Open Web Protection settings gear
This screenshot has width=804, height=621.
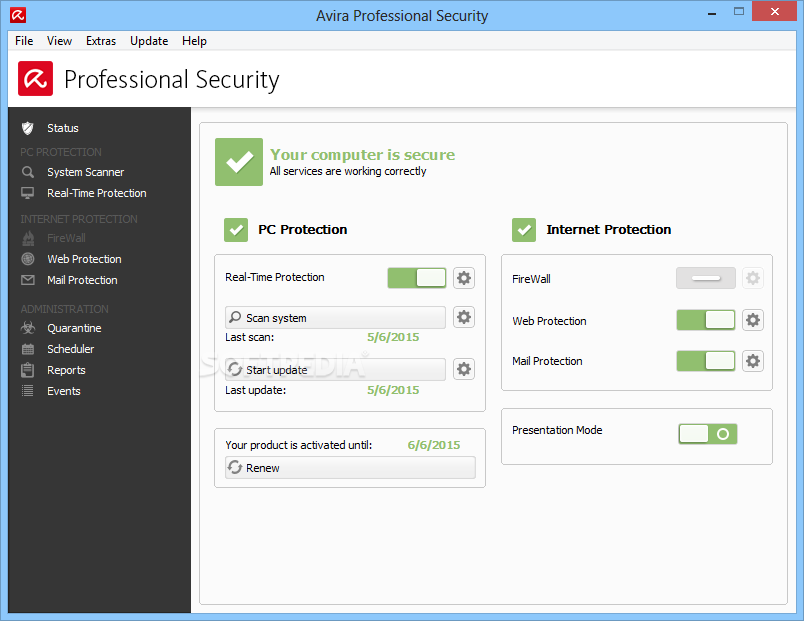point(753,320)
